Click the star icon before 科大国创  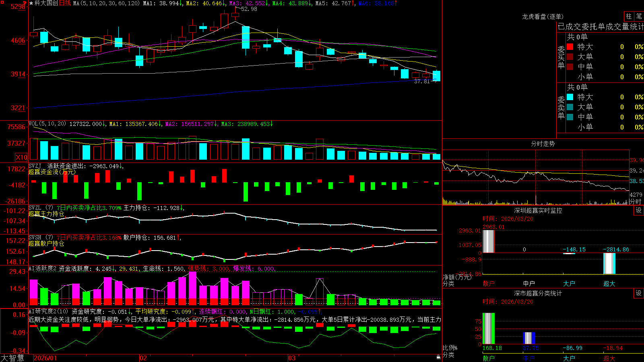click(31, 3)
